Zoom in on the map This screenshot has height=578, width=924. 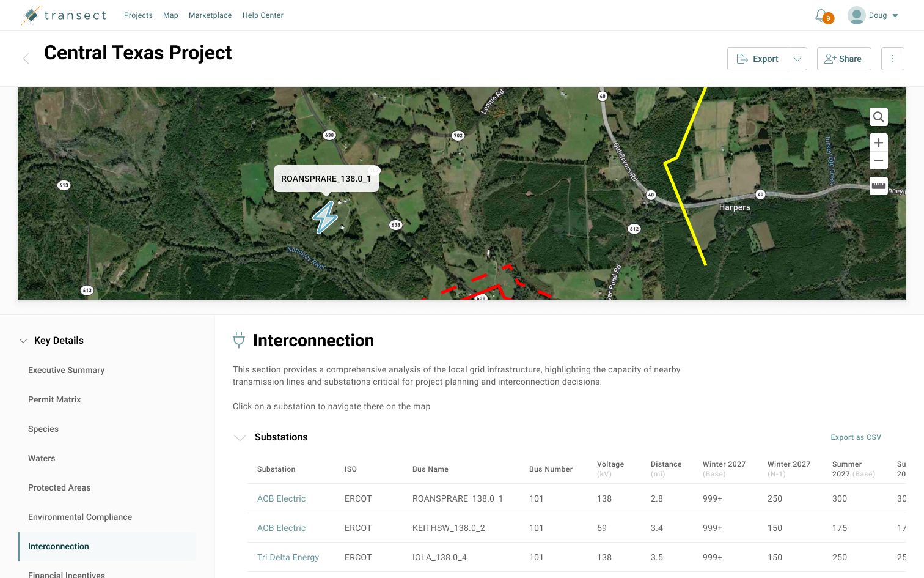[878, 143]
